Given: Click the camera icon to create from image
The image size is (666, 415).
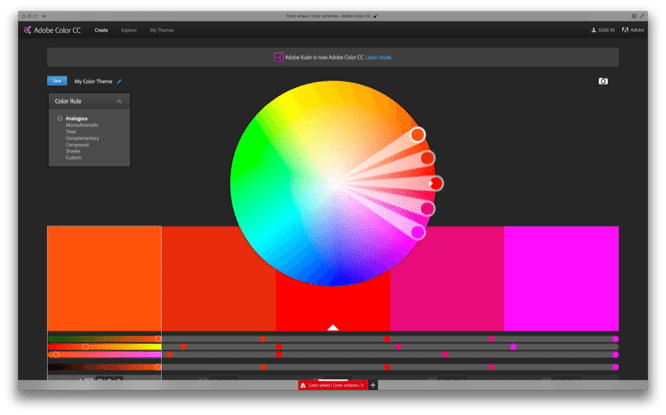Looking at the screenshot, I should click(603, 81).
